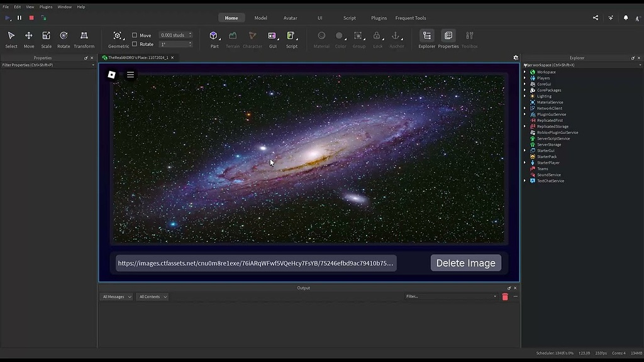Expand the StarterPlayer node
Viewport: 644px width, 362px height.
pyautogui.click(x=525, y=163)
